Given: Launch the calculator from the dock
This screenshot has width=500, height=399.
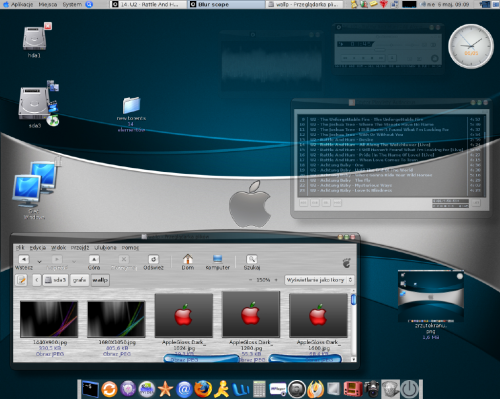Looking at the screenshot, I should [x=259, y=389].
